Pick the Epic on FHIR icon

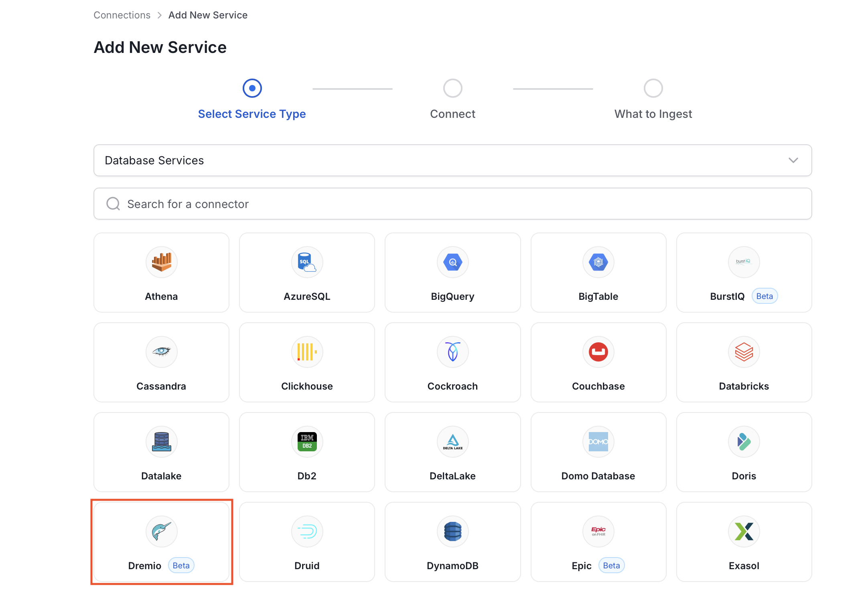pyautogui.click(x=598, y=531)
